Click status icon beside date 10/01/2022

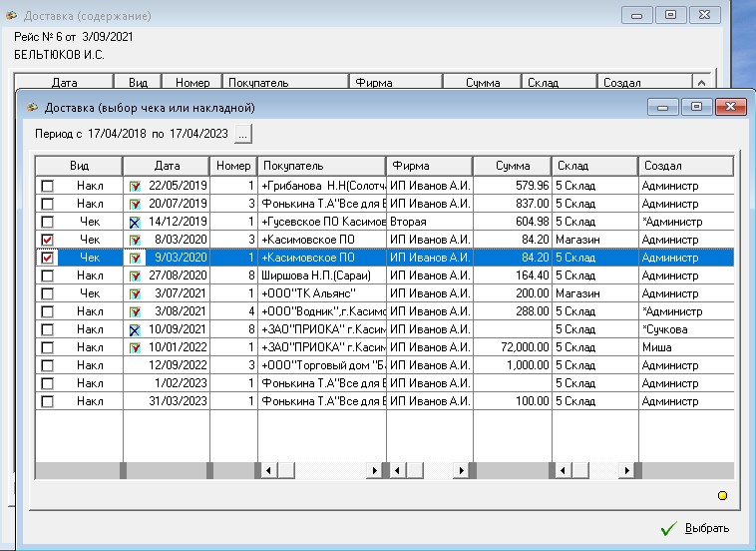point(135,347)
